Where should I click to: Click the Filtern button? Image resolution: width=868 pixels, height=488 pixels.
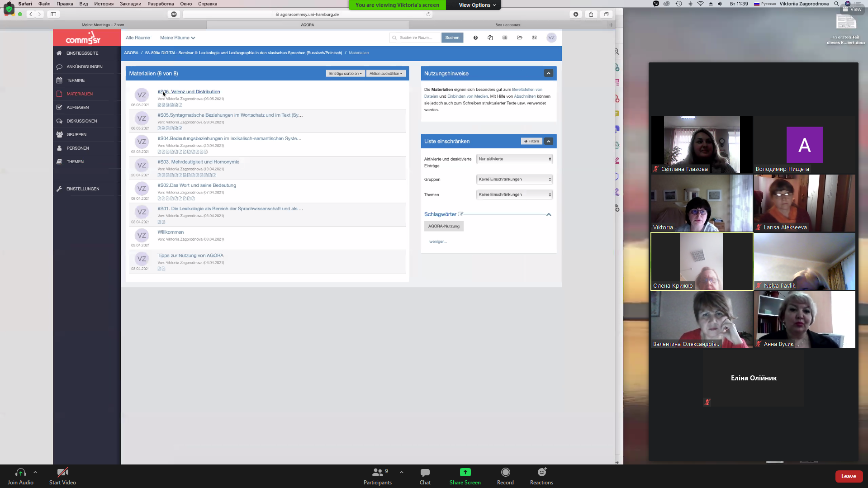531,142
